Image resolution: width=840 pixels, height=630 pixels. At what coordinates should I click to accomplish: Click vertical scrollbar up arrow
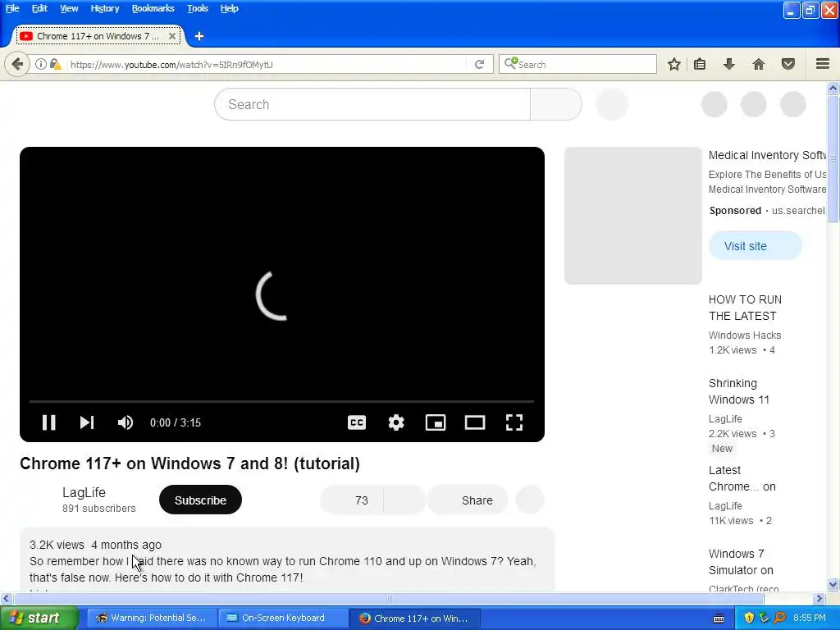point(833,89)
